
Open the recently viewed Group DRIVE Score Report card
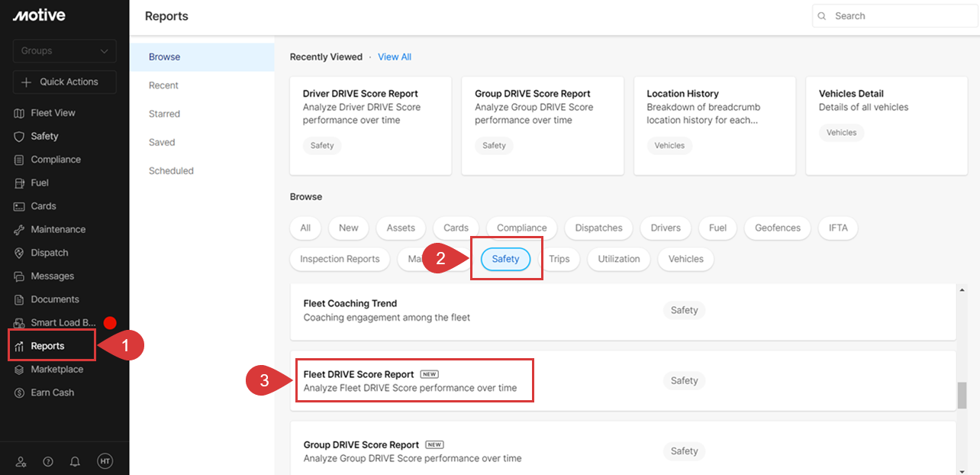(543, 125)
